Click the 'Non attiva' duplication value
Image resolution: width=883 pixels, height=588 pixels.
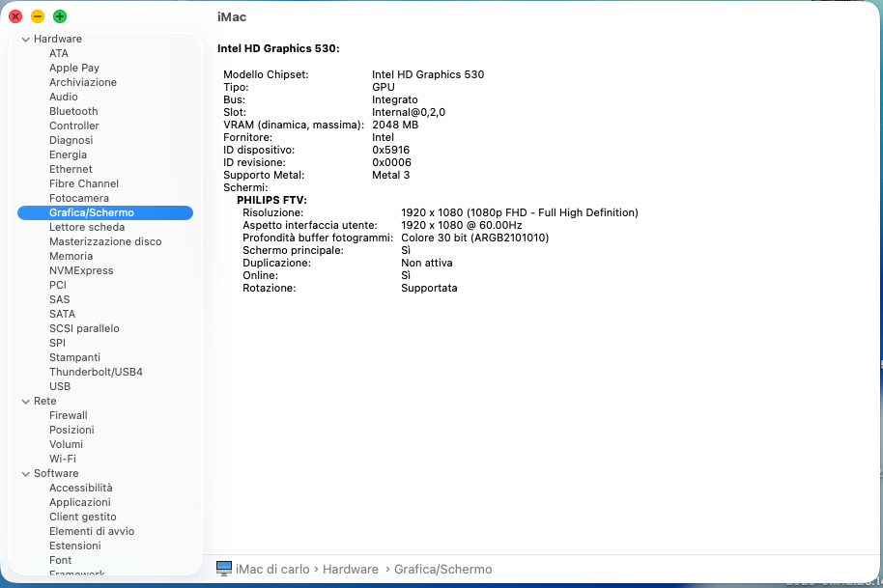pos(427,263)
